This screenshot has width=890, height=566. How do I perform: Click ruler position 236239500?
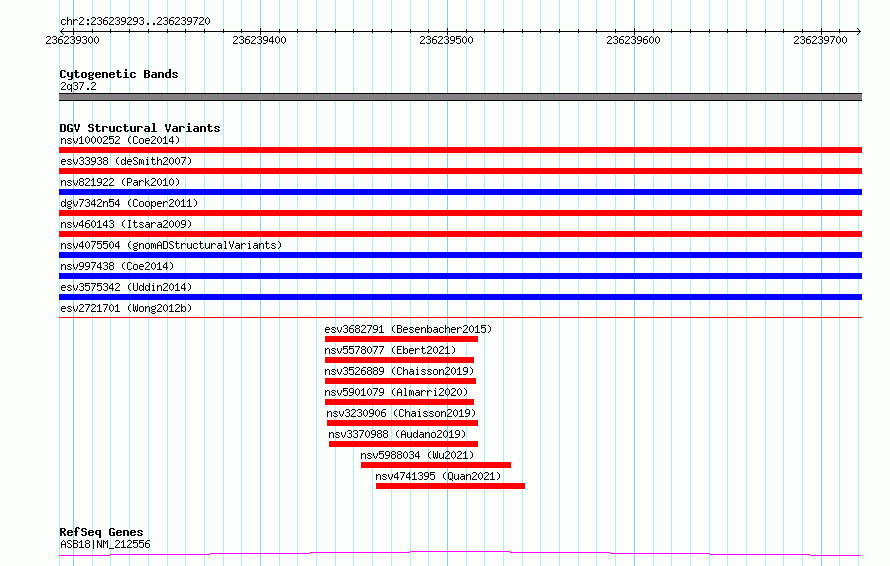446,40
